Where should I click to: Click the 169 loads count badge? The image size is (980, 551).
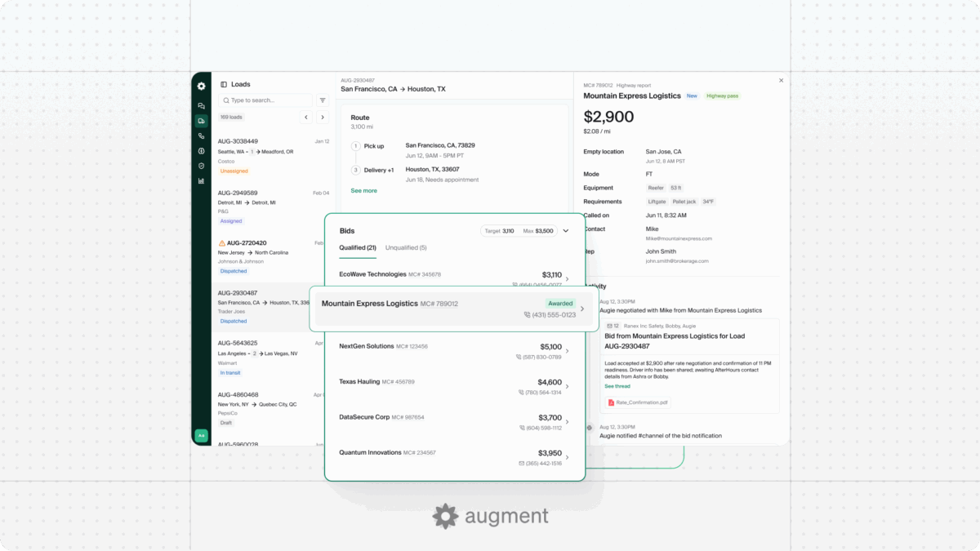click(x=231, y=118)
